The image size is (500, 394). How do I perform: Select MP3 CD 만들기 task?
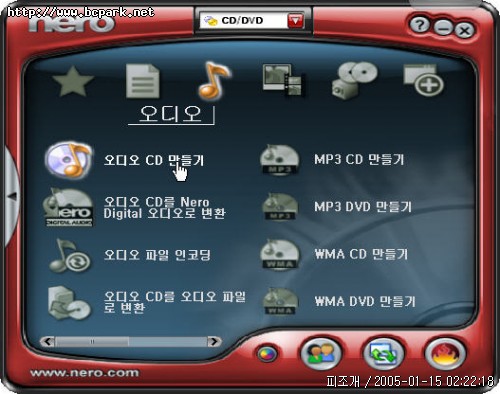[x=359, y=159]
